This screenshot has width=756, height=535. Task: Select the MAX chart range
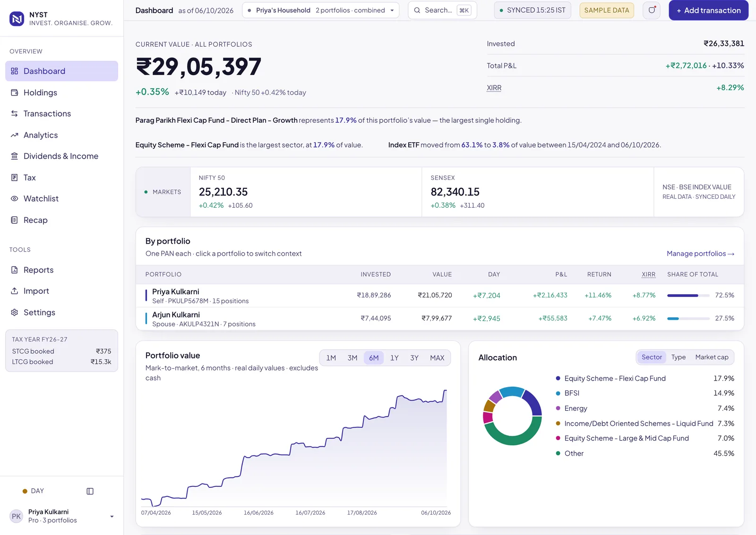pyautogui.click(x=437, y=358)
